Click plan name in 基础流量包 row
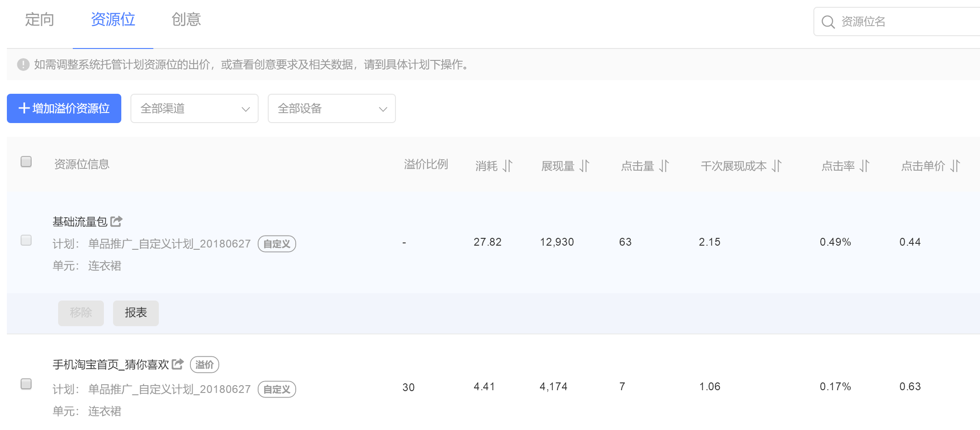The height and width of the screenshot is (430, 980). click(x=169, y=244)
